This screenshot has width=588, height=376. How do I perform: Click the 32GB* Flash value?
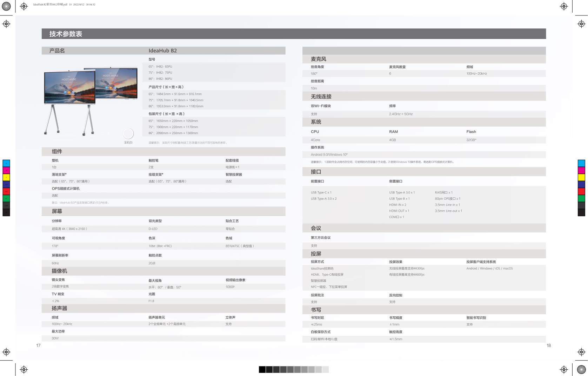[472, 140]
